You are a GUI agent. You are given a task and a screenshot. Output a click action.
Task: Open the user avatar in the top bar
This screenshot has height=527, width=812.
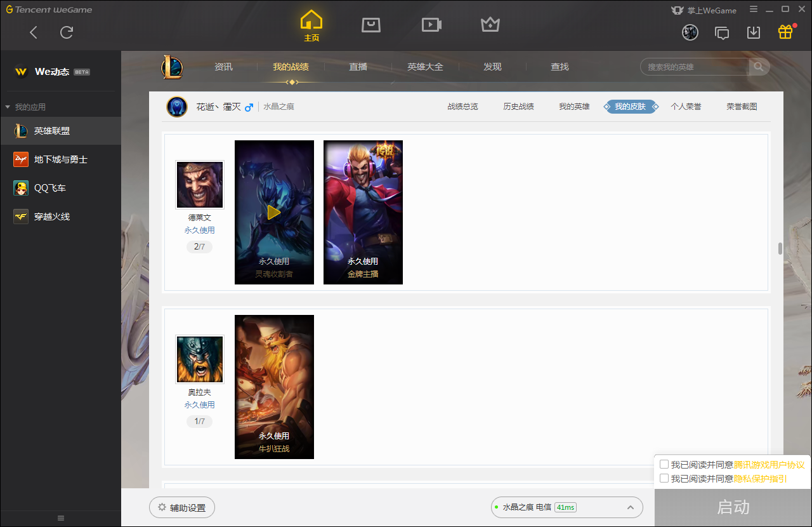[x=690, y=32]
